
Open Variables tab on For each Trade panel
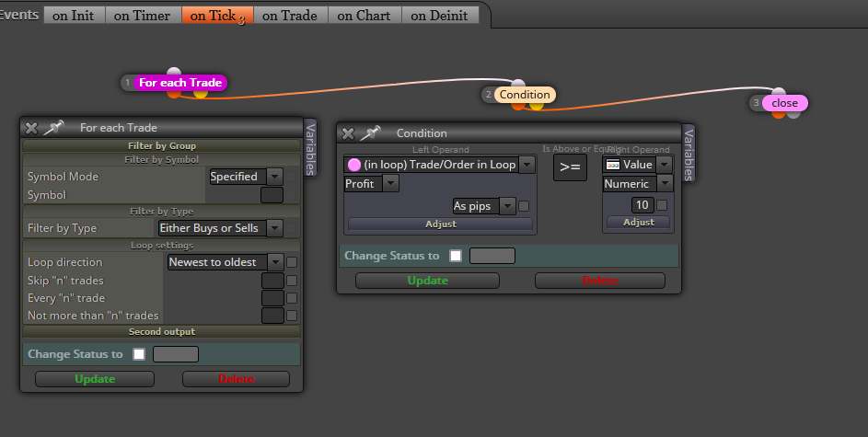pos(310,148)
